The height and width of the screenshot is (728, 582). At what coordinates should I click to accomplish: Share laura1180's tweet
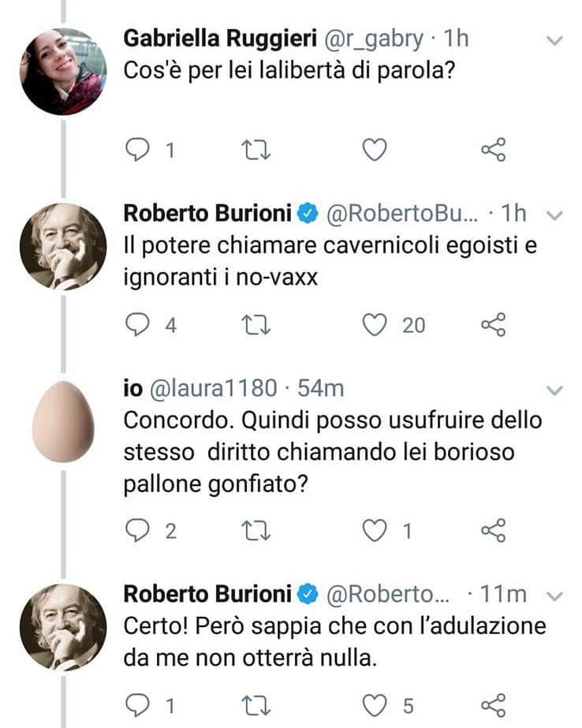click(494, 531)
